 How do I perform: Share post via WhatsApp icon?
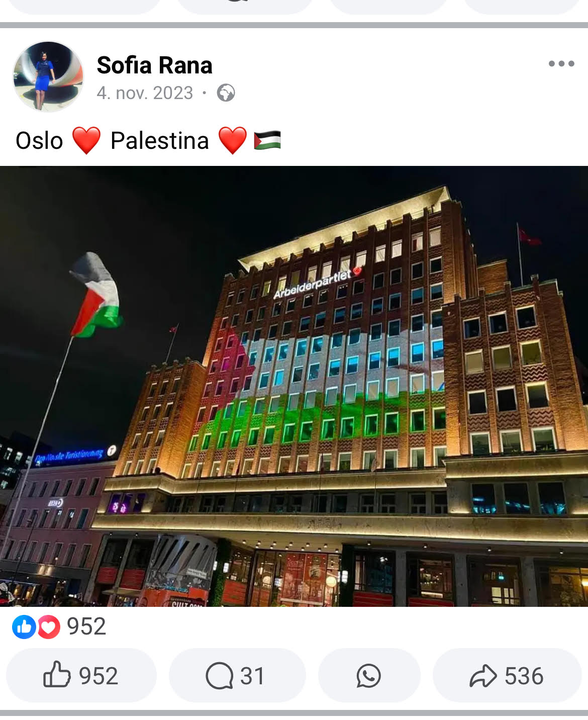click(369, 675)
